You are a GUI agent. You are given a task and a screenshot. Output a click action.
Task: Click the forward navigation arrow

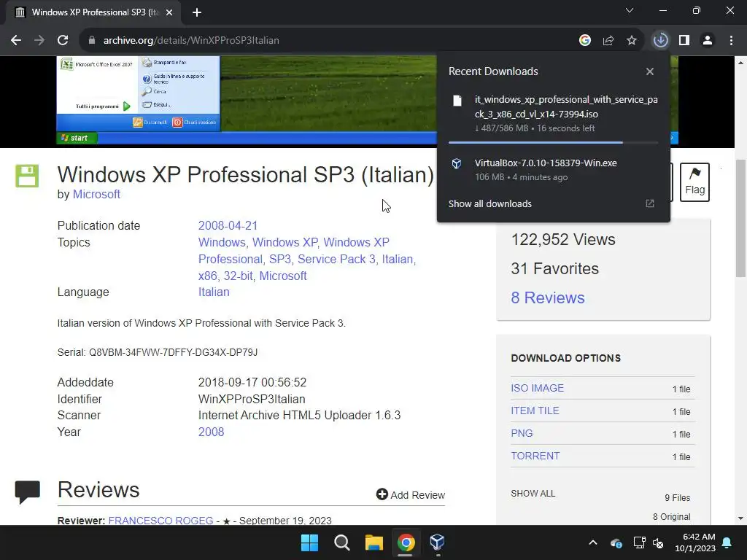point(39,41)
